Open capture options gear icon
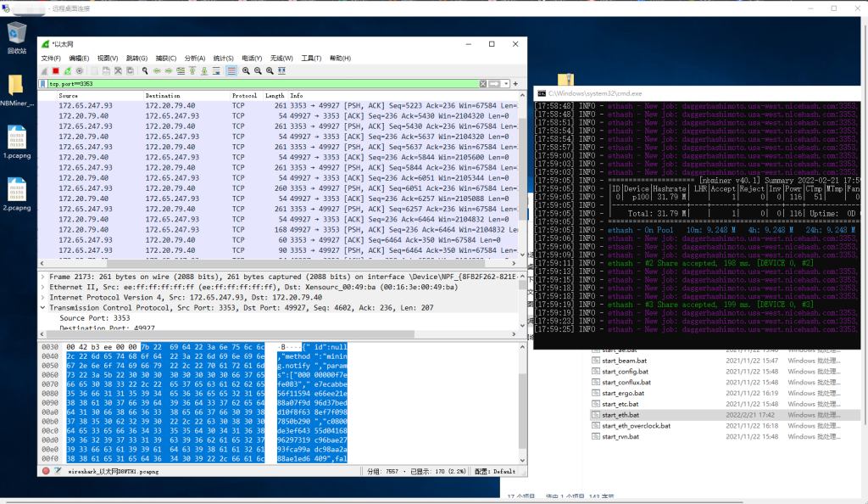 [x=80, y=70]
